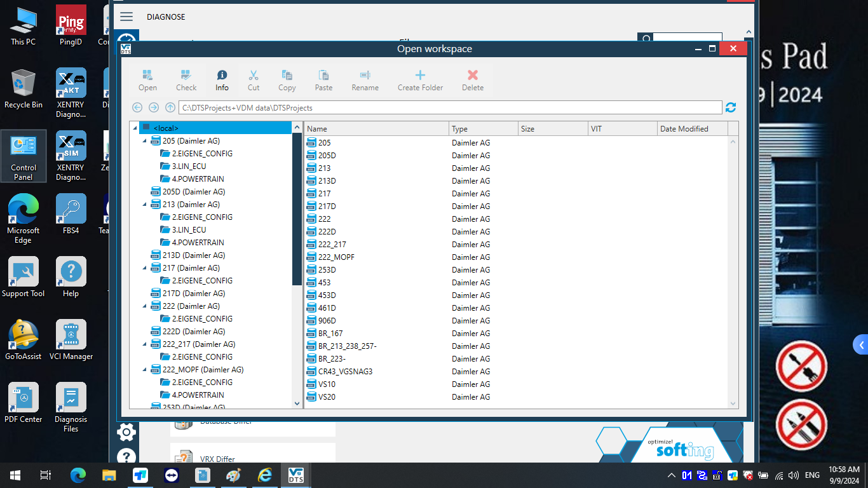
Task: Open the DTS Monaco taskbar icon
Action: pos(295,475)
